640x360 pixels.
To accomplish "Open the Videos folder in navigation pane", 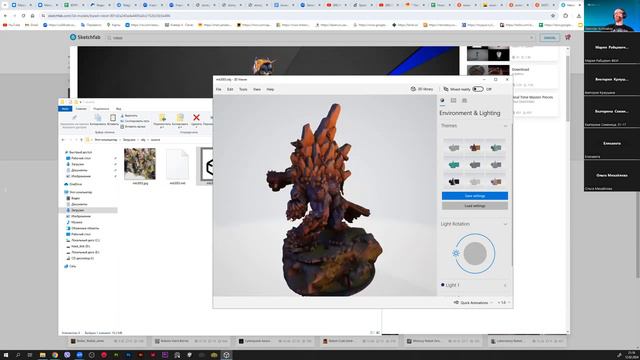I will point(75,198).
